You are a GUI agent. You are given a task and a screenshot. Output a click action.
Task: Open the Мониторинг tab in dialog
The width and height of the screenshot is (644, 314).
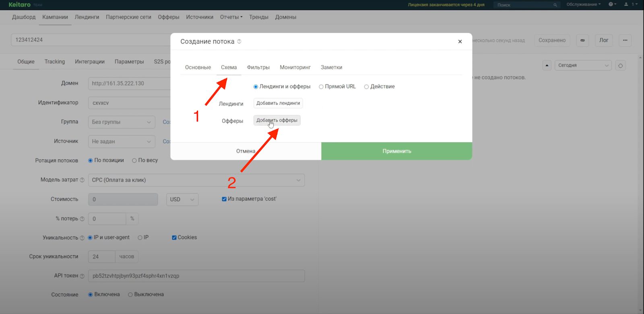295,67
